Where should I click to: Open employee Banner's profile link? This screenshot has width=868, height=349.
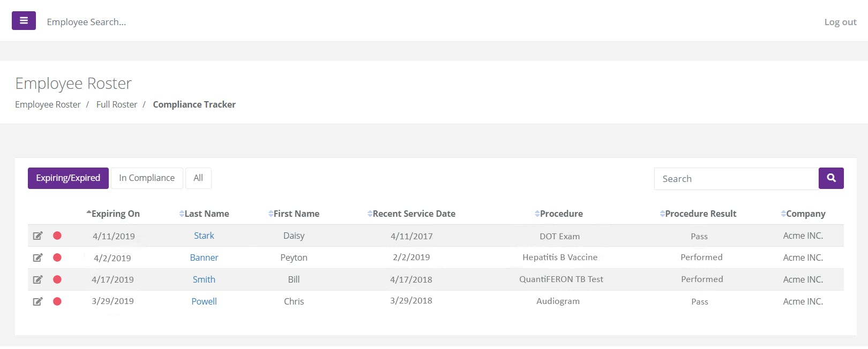pyautogui.click(x=204, y=258)
